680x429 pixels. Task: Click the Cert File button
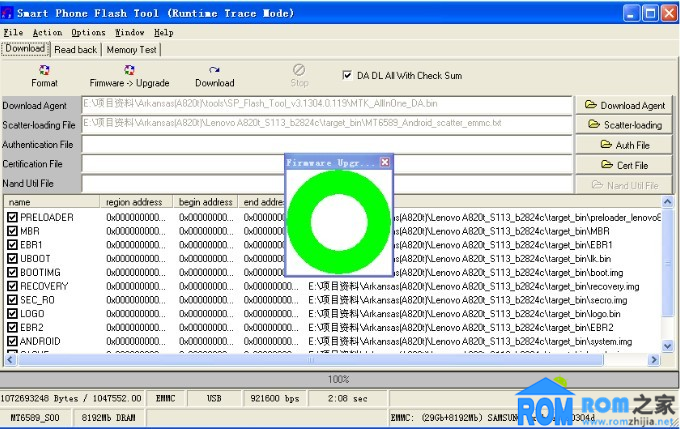pyautogui.click(x=625, y=165)
